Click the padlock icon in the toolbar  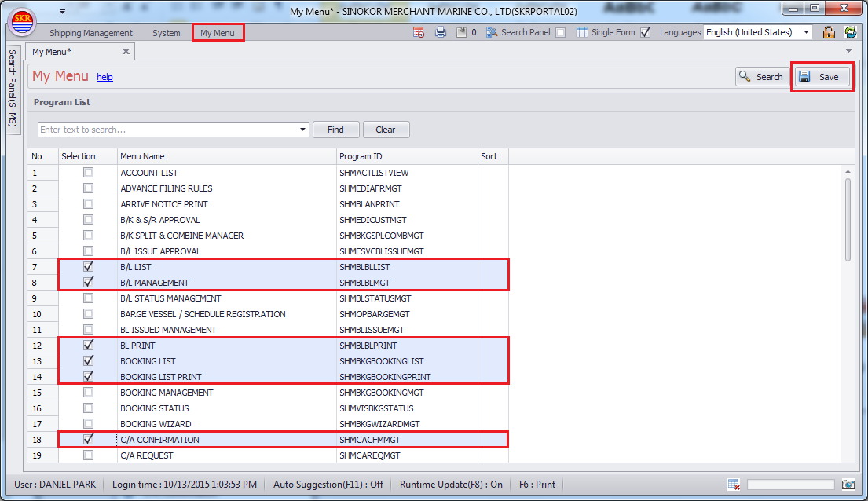click(829, 33)
